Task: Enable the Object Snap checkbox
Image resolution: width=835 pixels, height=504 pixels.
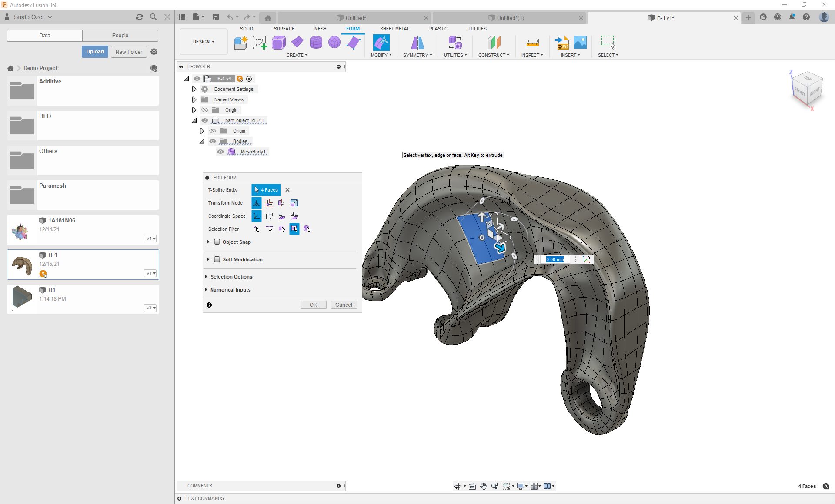Action: tap(217, 242)
